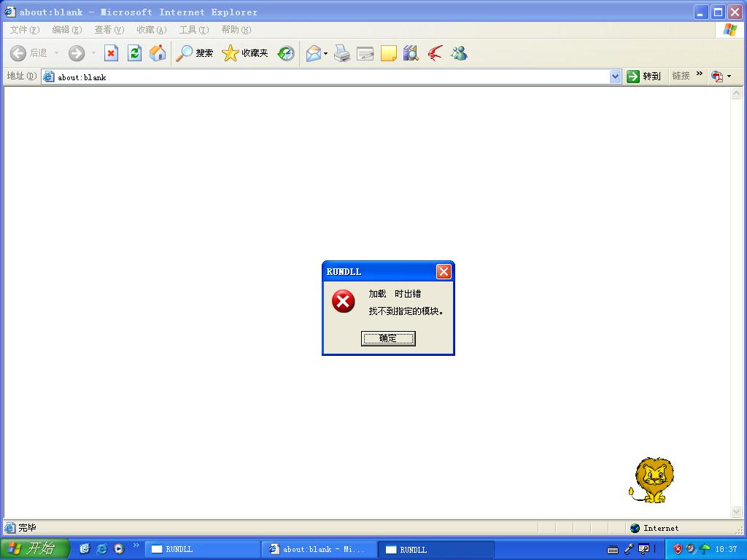Open the Favorites (收藏) menu

click(152, 30)
